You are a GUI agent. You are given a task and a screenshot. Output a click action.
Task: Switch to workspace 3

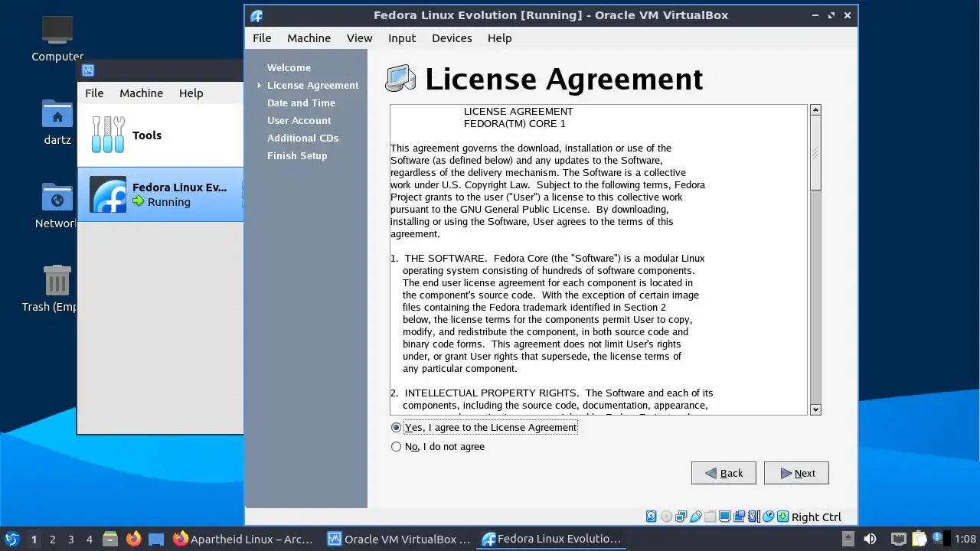coord(70,540)
